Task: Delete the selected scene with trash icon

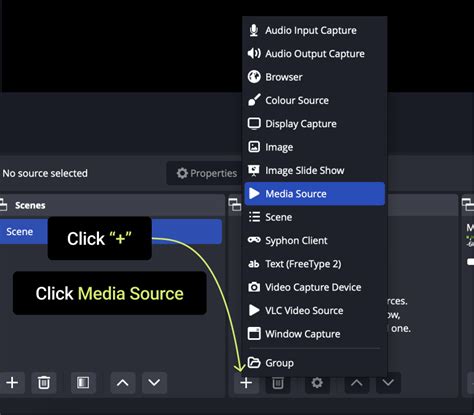Action: (44, 383)
